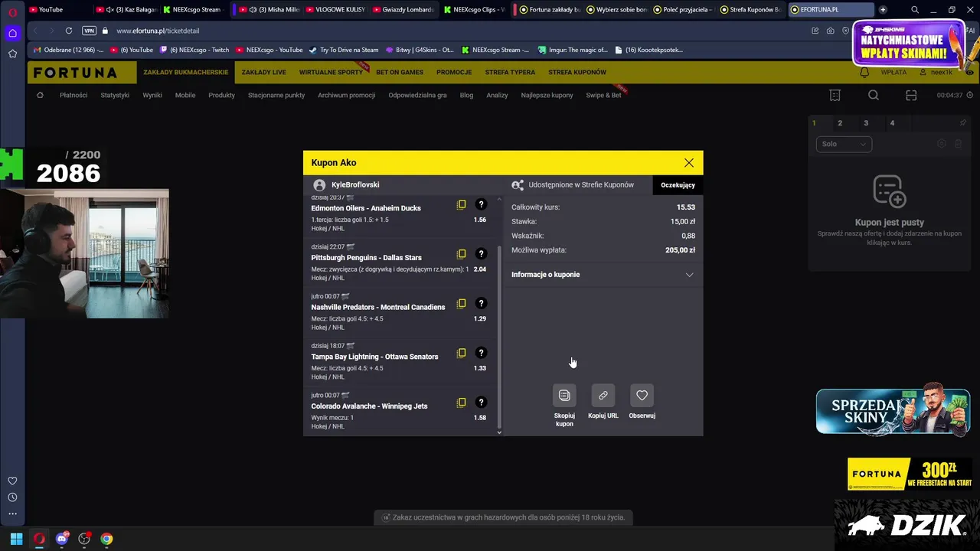980x551 pixels.
Task: Open STREFA KUPONÓW menu
Action: coord(577,73)
